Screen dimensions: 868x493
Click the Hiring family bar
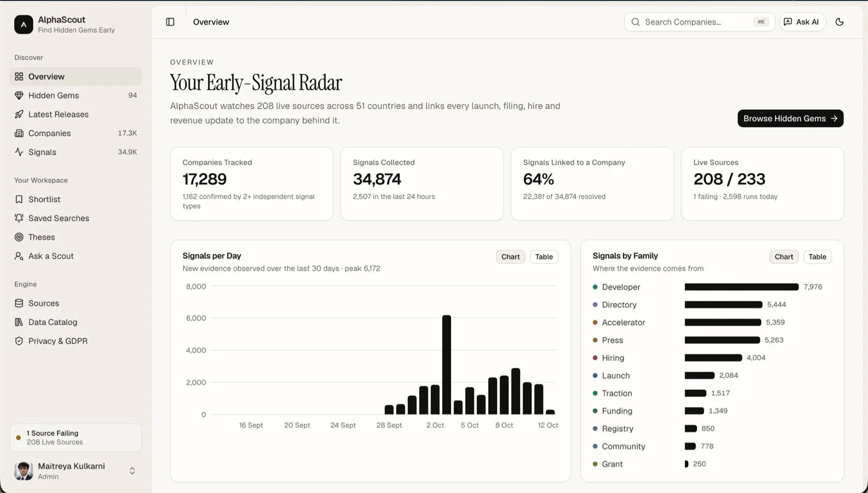coord(713,358)
